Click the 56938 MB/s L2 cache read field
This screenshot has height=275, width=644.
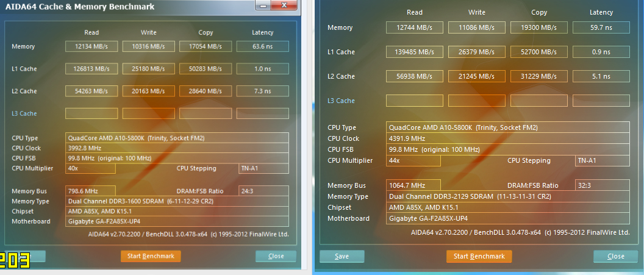(415, 76)
